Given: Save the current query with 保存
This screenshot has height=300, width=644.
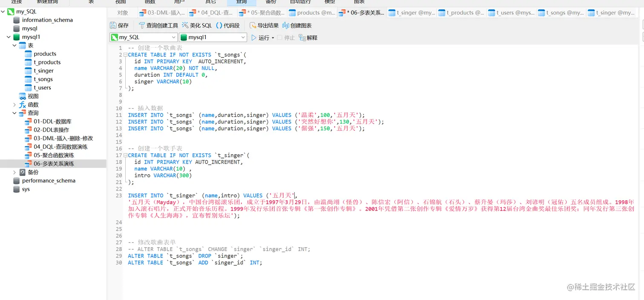Looking at the screenshot, I should [119, 26].
